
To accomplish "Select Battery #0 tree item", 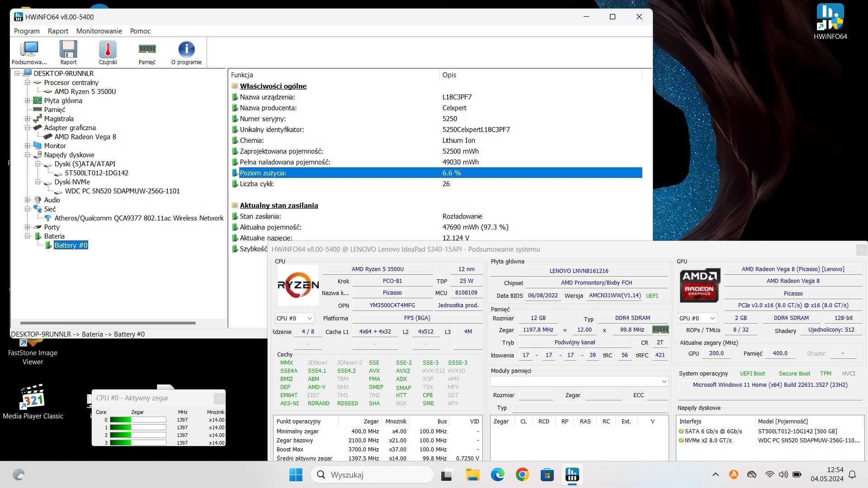I will [x=71, y=245].
